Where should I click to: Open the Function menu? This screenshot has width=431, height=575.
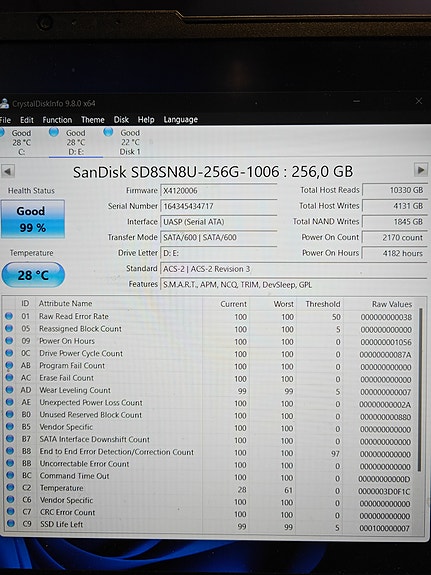click(x=57, y=120)
